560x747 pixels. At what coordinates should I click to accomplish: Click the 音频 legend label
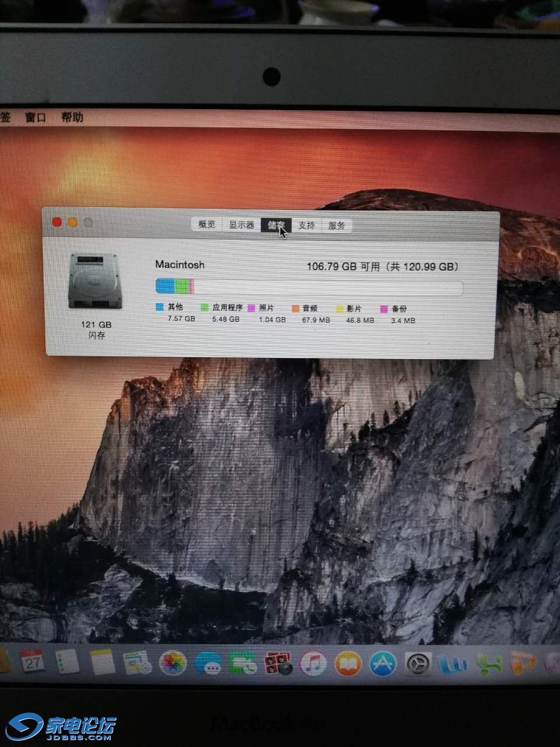point(310,309)
